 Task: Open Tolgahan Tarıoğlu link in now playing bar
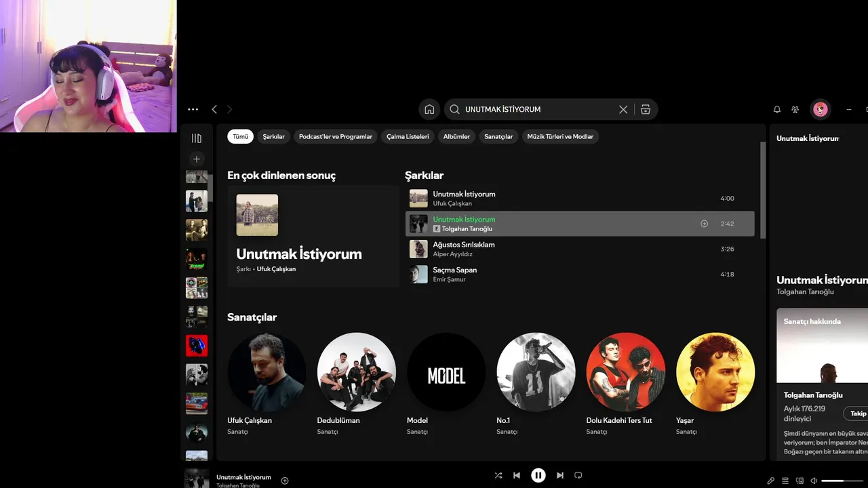238,486
